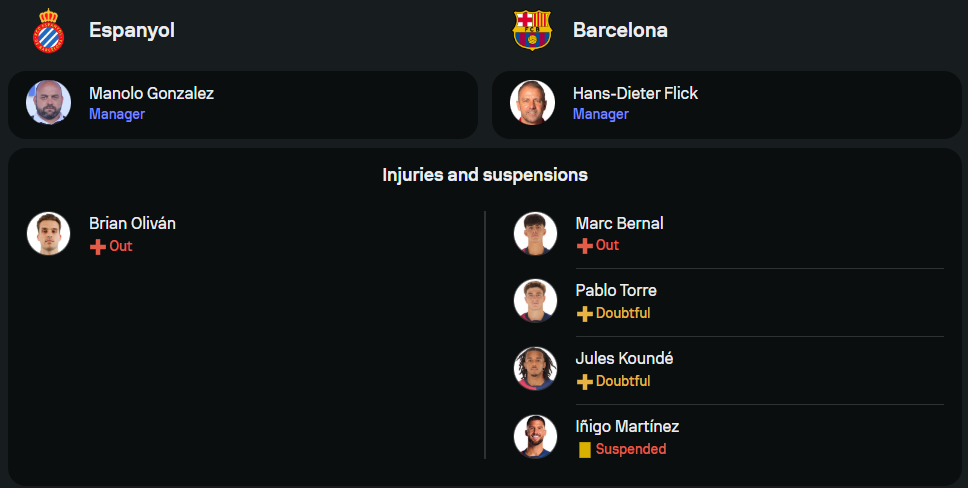968x488 pixels.
Task: Open Pablo Torre's player avatar
Action: tap(535, 301)
